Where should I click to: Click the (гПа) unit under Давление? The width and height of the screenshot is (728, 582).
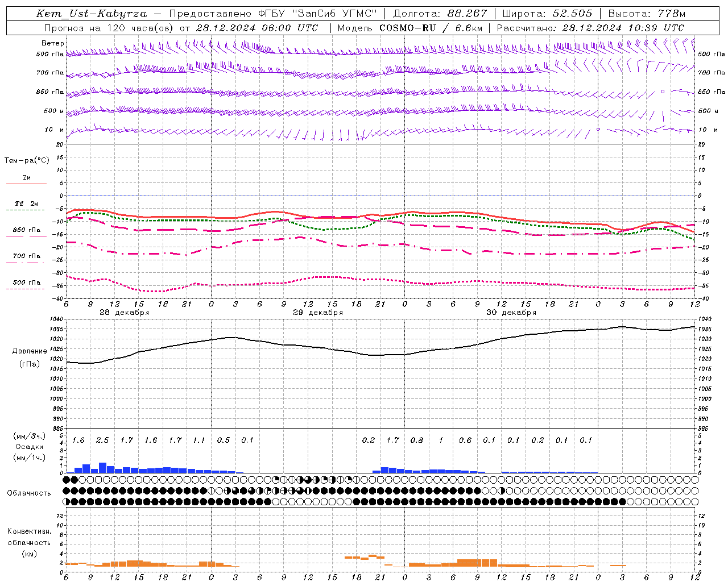coord(30,364)
